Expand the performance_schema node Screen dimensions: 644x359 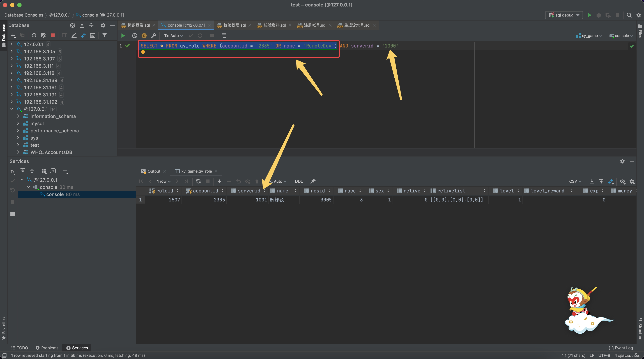click(18, 131)
